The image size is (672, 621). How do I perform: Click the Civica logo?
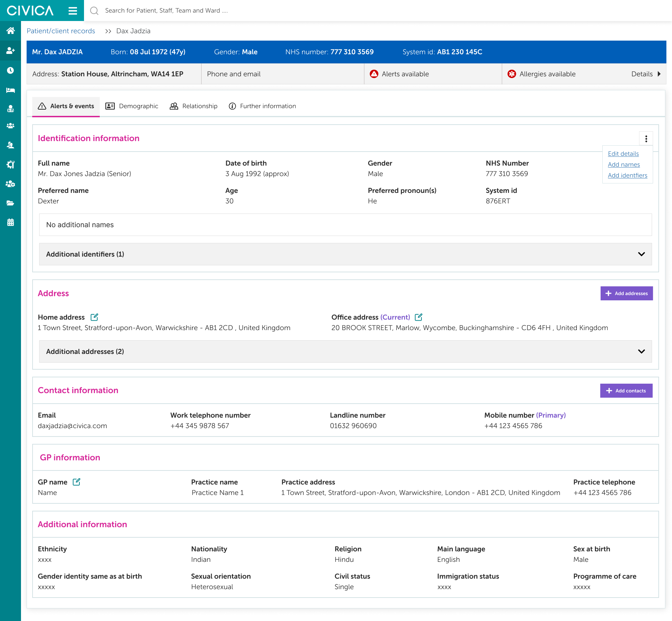(x=30, y=11)
